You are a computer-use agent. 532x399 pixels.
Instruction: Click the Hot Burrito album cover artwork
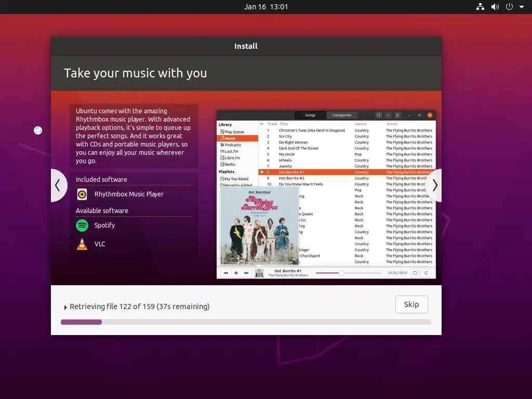point(260,225)
